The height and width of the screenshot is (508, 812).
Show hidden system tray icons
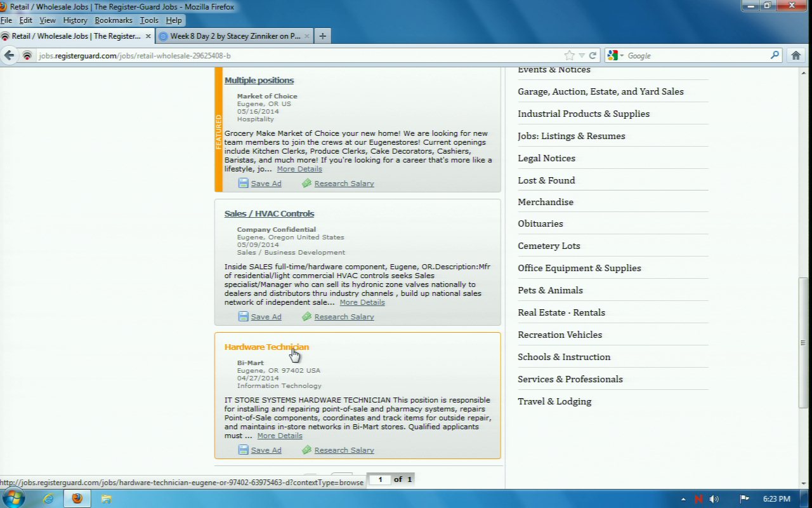click(x=683, y=499)
